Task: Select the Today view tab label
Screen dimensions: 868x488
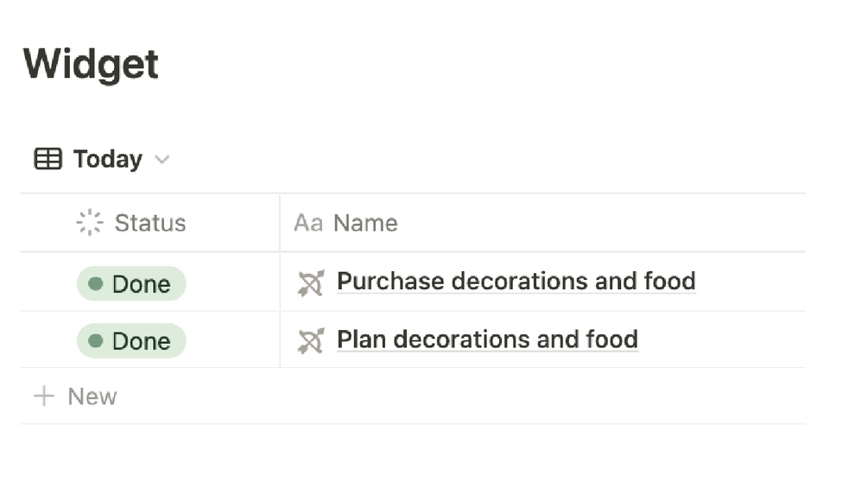Action: pos(107,159)
